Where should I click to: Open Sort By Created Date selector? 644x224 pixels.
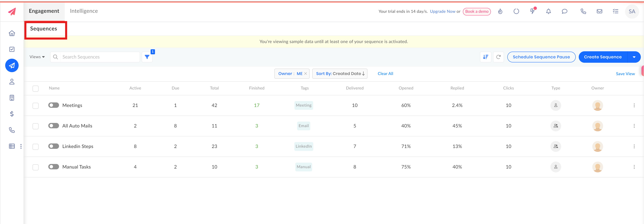click(x=340, y=74)
